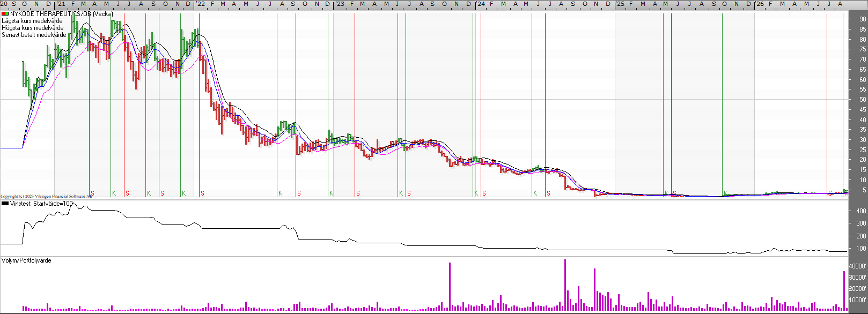
Task: Click the 400 value on the Vinsttest axis
Action: click(x=861, y=211)
